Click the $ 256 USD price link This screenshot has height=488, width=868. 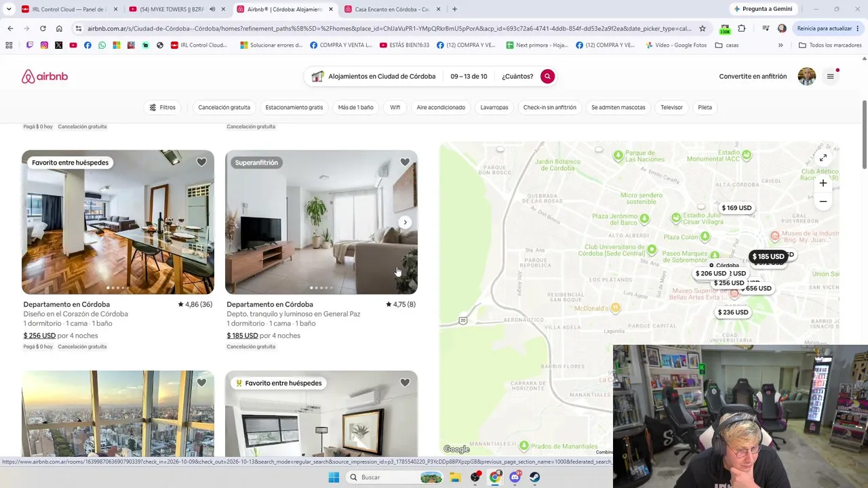39,335
